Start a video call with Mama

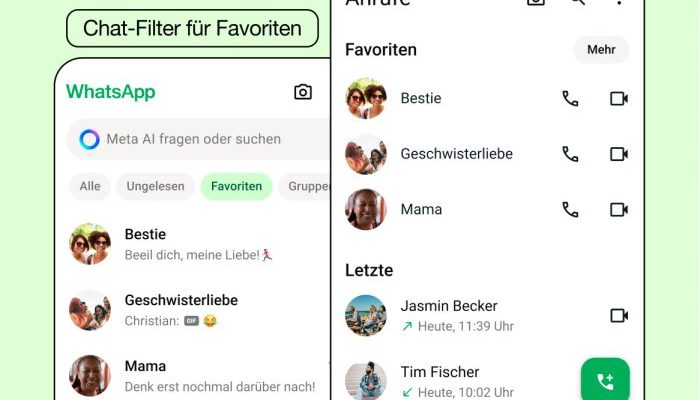tap(619, 209)
